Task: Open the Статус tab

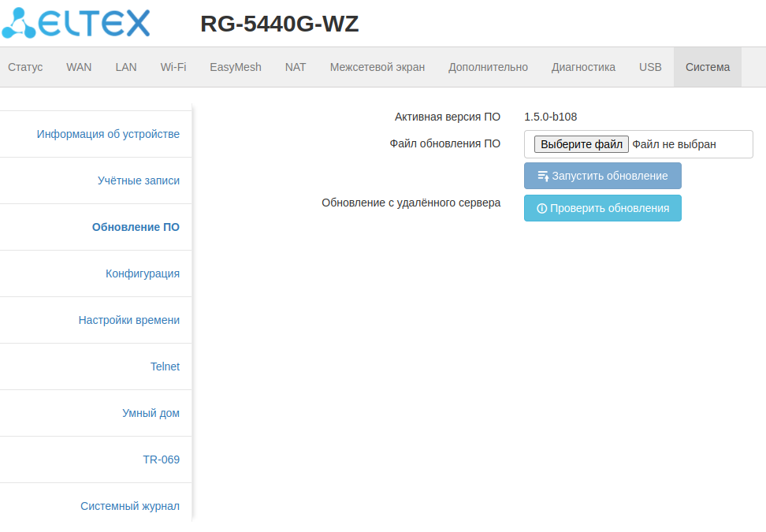Action: pos(25,68)
